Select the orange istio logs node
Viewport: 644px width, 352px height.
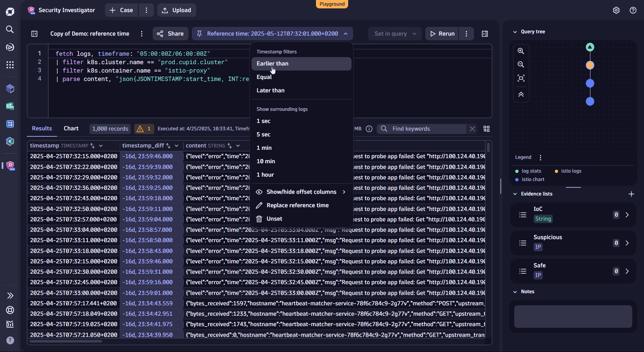coord(590,65)
